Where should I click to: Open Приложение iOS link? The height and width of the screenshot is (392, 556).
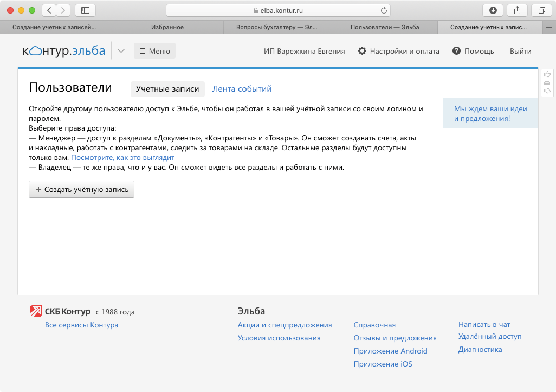click(383, 364)
